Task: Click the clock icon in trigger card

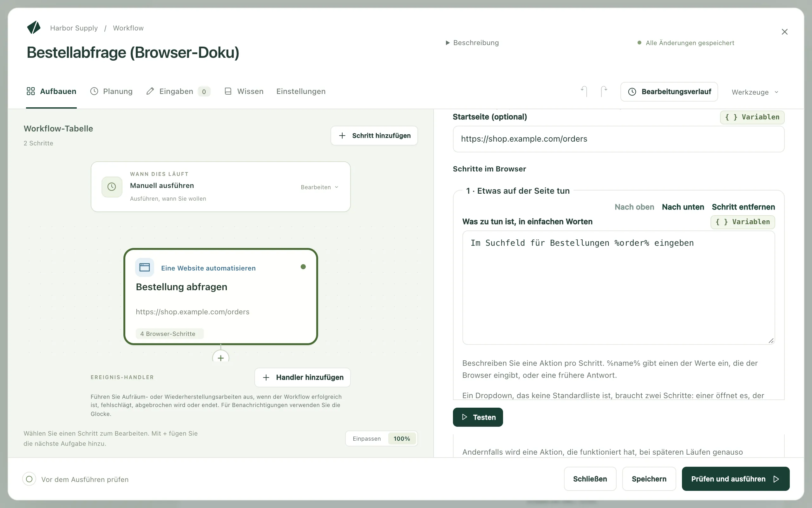Action: click(112, 187)
